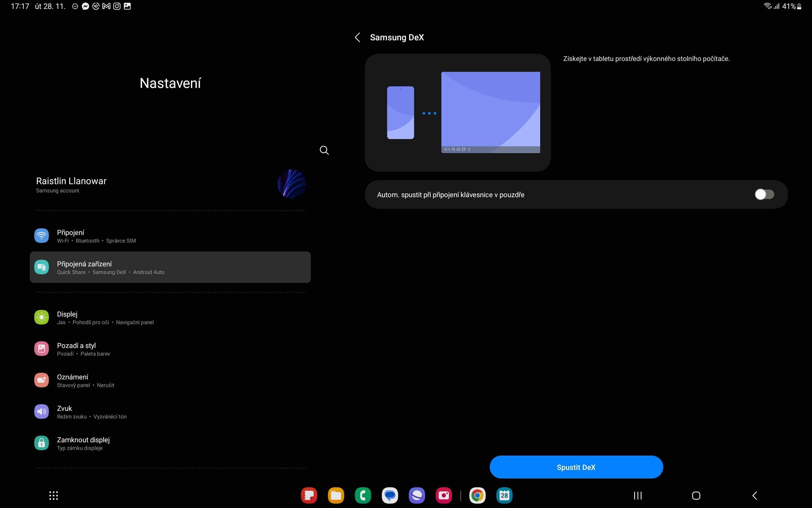Tap the gallery image notification icon
This screenshot has height=508, width=812.
tap(127, 6)
